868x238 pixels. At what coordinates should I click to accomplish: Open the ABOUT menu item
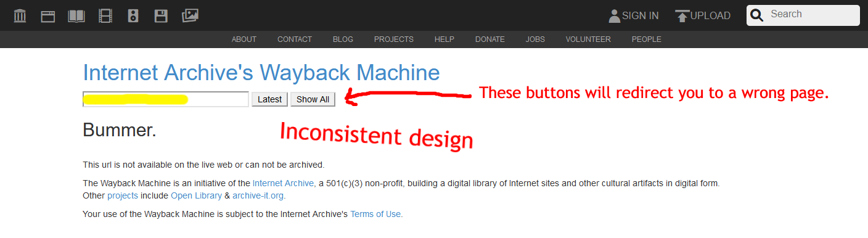[244, 39]
